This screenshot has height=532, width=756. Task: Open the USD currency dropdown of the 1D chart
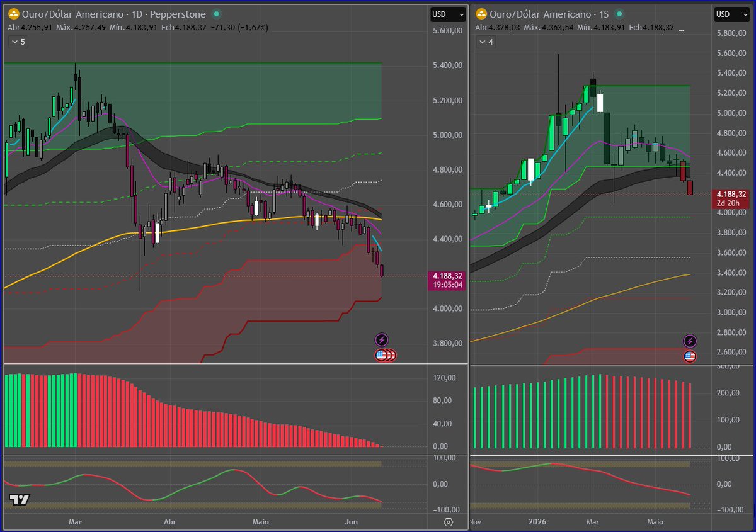point(449,14)
